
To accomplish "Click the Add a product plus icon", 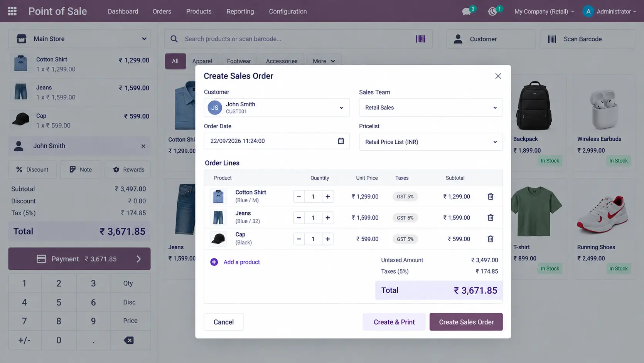I will click(214, 262).
